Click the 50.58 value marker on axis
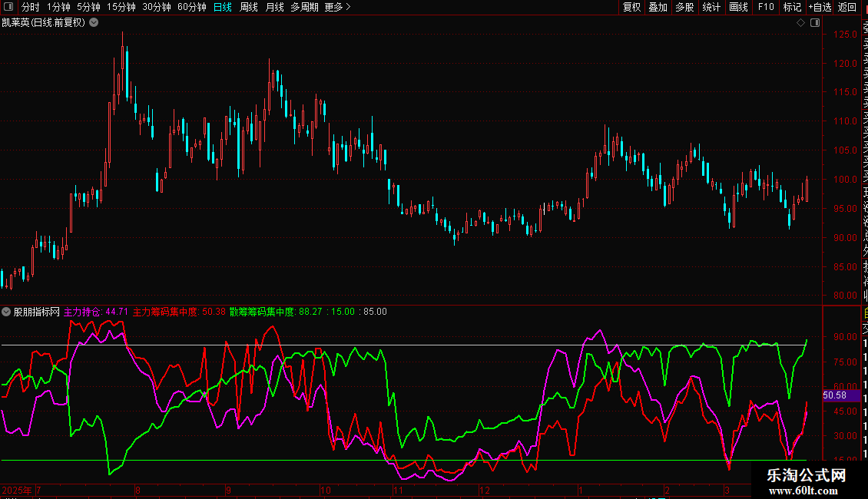 (x=834, y=395)
